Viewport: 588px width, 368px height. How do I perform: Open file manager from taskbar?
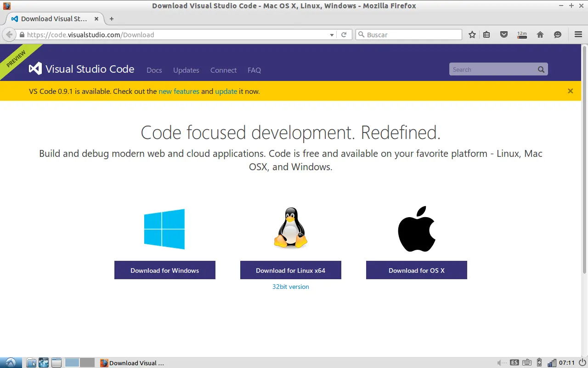tap(31, 362)
